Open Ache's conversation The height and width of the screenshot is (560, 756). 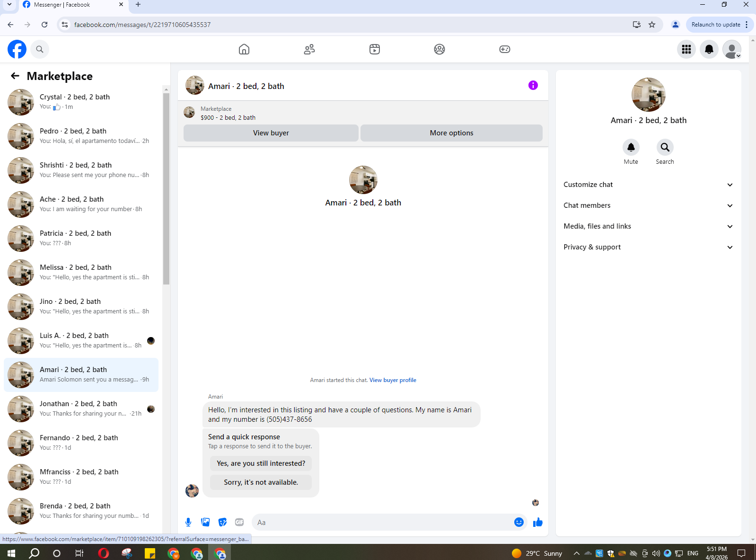pos(81,204)
